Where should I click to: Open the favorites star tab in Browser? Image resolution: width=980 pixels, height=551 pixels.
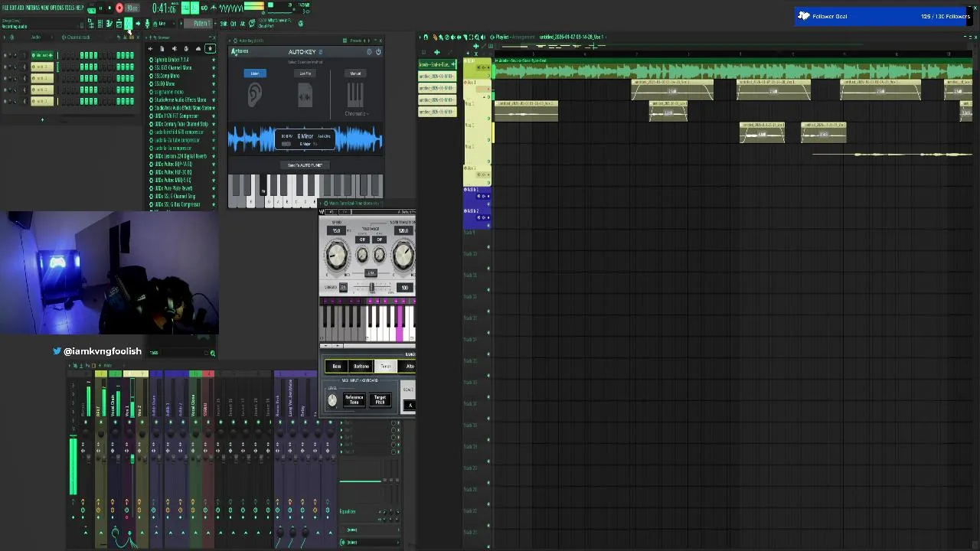click(210, 49)
